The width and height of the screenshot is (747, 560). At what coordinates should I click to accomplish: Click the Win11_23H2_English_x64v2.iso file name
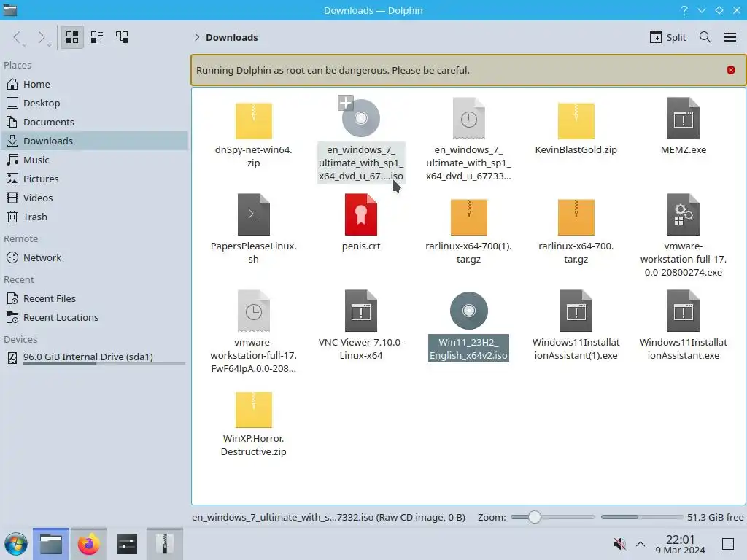tap(469, 349)
